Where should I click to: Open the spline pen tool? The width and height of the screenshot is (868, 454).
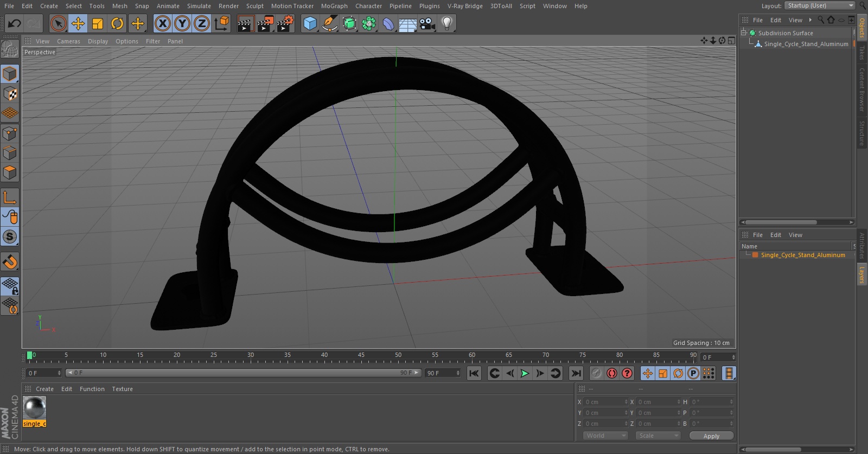pyautogui.click(x=329, y=23)
